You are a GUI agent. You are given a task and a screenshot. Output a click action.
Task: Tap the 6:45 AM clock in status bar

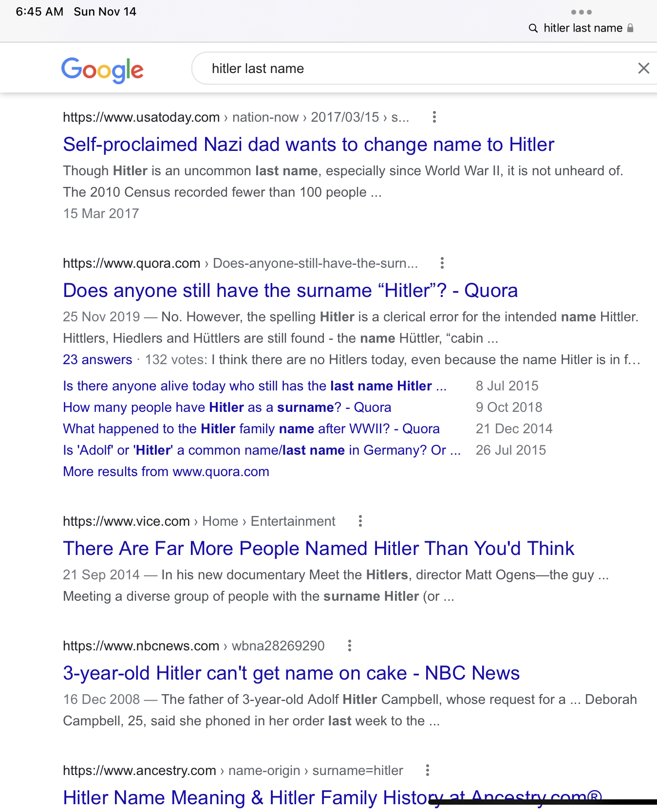39,12
